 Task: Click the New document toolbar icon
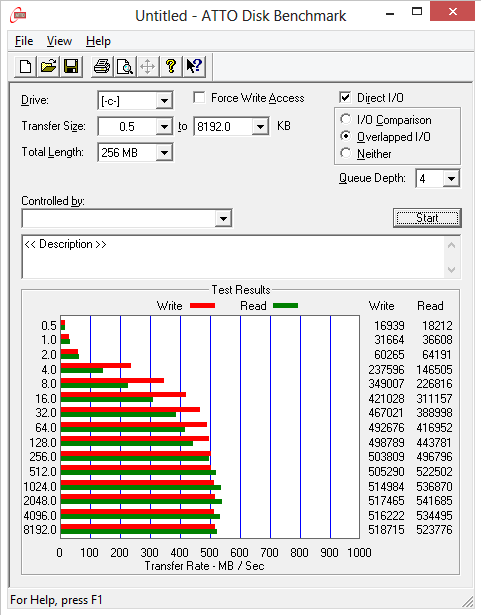pyautogui.click(x=26, y=66)
